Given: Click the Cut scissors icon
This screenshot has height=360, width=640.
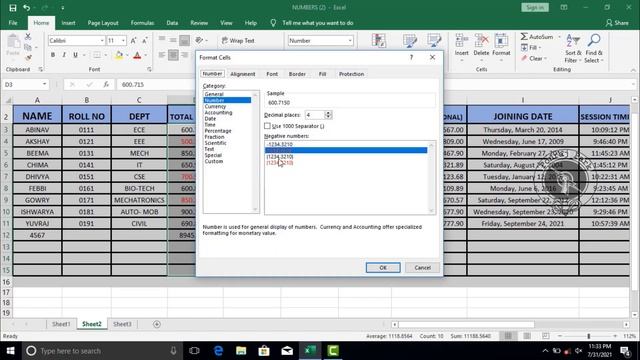Looking at the screenshot, I should pyautogui.click(x=28, y=37).
